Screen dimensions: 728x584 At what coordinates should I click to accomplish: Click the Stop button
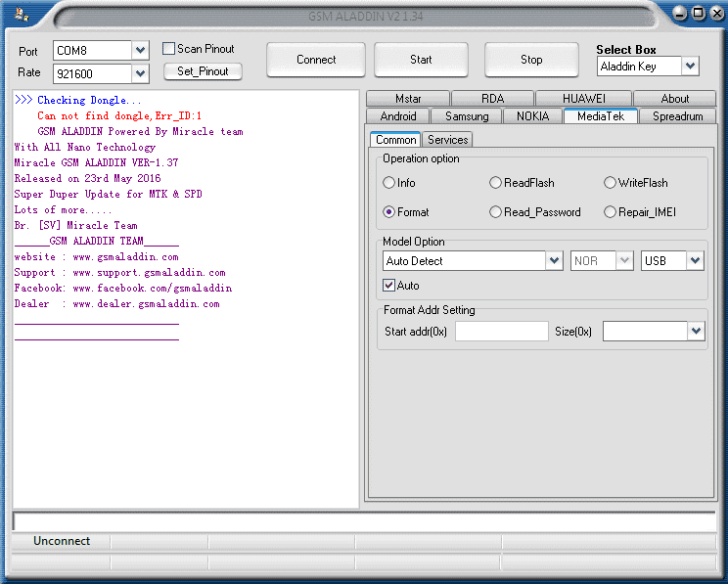(x=531, y=60)
